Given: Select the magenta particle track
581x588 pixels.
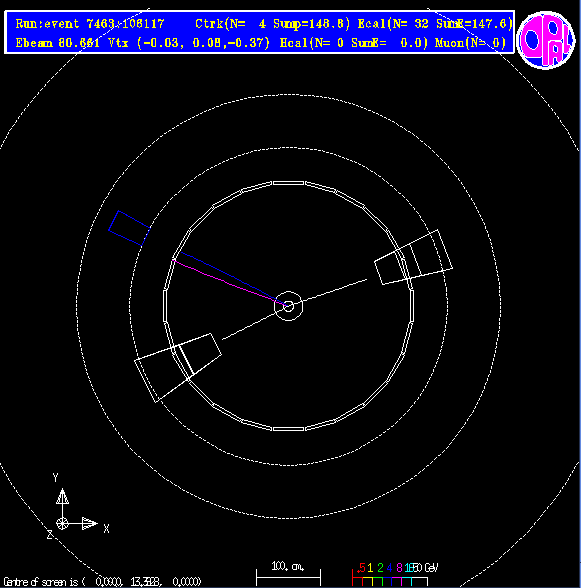Looking at the screenshot, I should pos(230,283).
